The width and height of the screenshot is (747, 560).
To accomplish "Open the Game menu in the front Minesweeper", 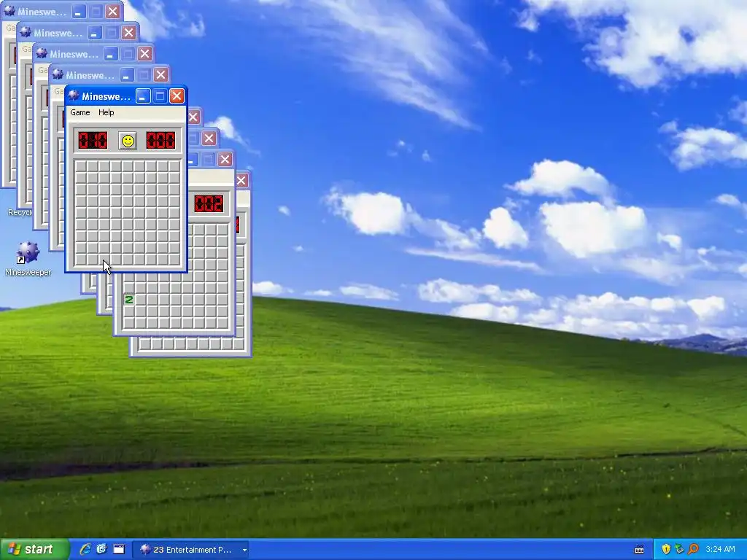I will point(80,112).
